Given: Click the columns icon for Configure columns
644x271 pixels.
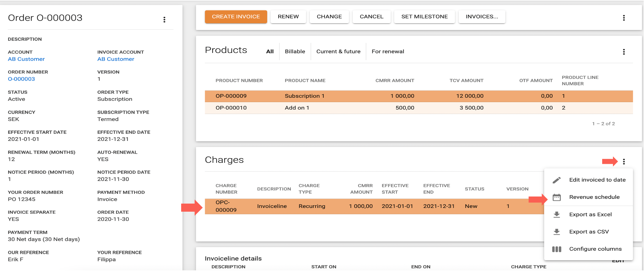Looking at the screenshot, I should (557, 249).
